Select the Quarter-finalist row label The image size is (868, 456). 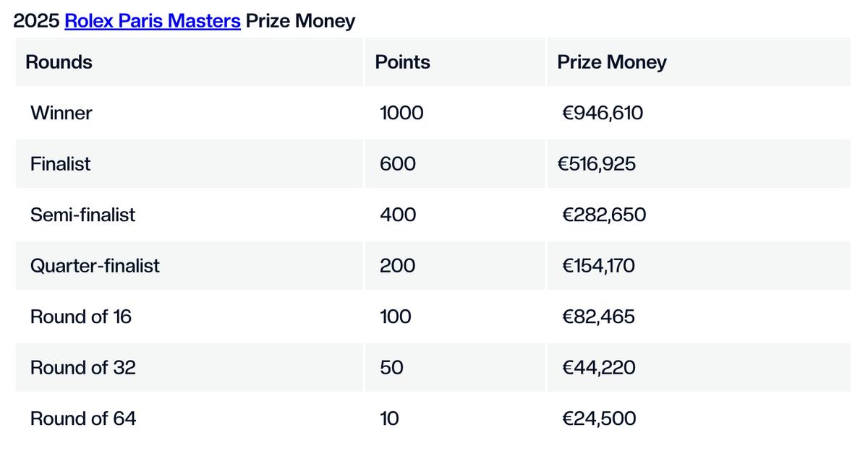point(95,266)
